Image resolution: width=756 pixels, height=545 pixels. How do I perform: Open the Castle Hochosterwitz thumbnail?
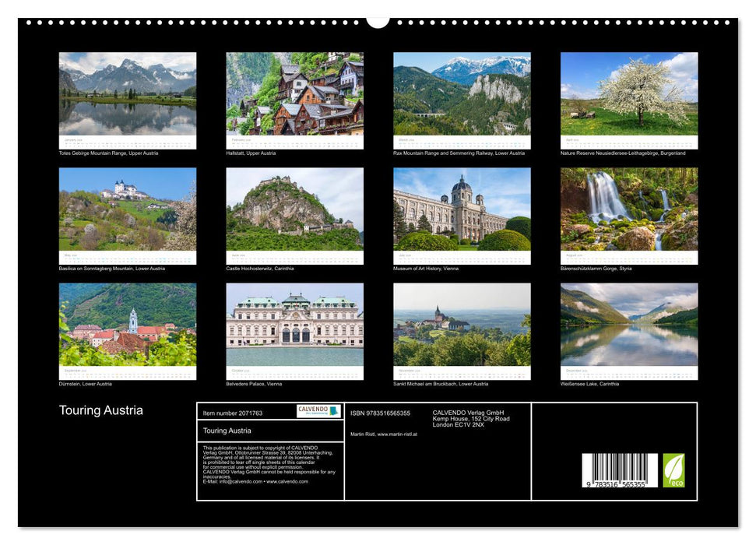pos(294,214)
